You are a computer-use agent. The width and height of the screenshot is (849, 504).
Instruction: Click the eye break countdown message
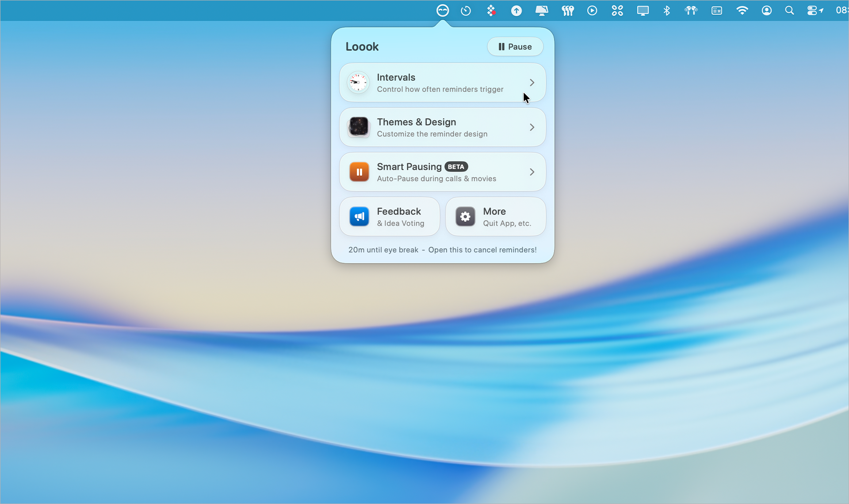[442, 249]
